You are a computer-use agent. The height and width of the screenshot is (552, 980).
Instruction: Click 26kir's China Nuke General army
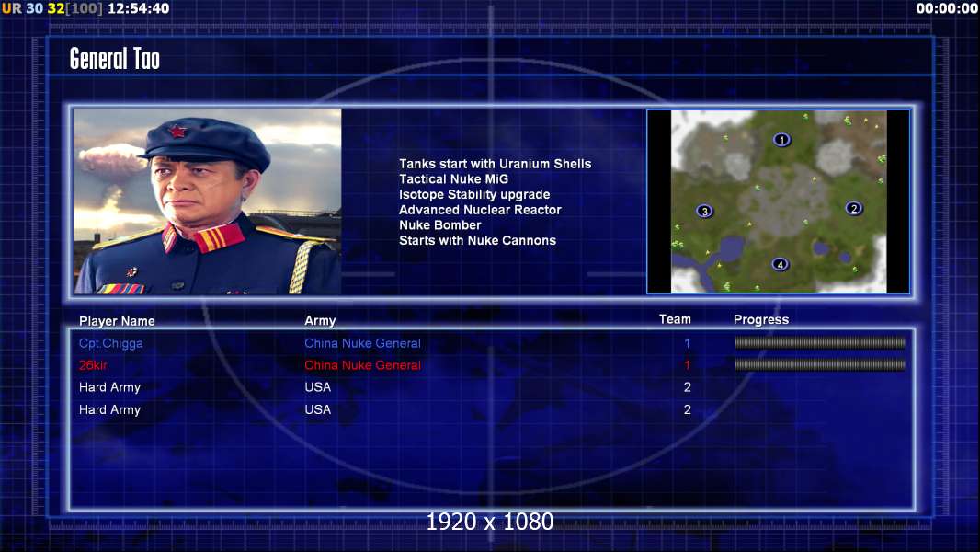[362, 365]
